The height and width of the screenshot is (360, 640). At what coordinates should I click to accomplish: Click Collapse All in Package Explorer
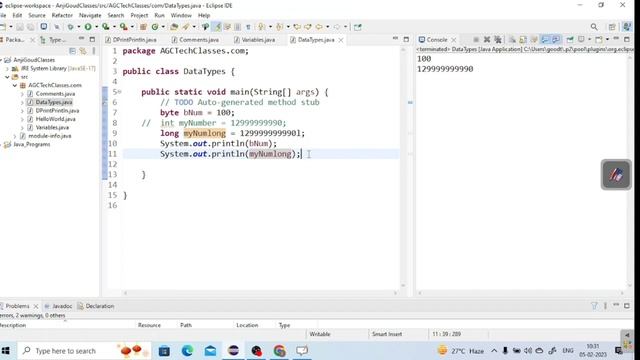click(x=72, y=51)
